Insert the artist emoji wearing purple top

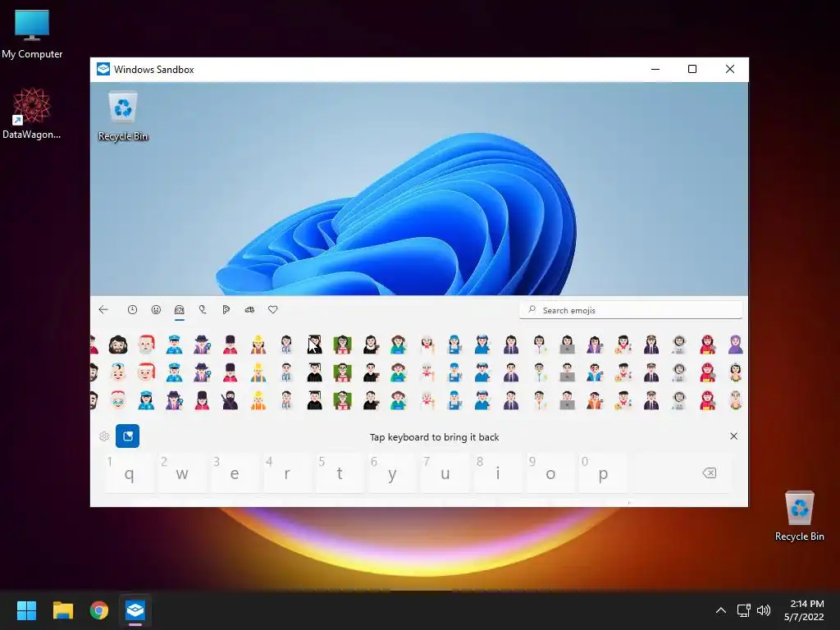pyautogui.click(x=595, y=345)
